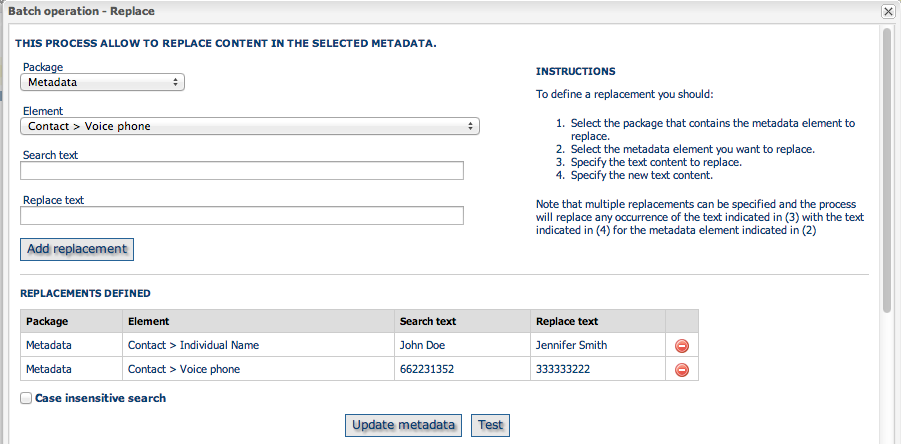Click the Update metadata button
Screen dimensions: 901x444
point(403,425)
